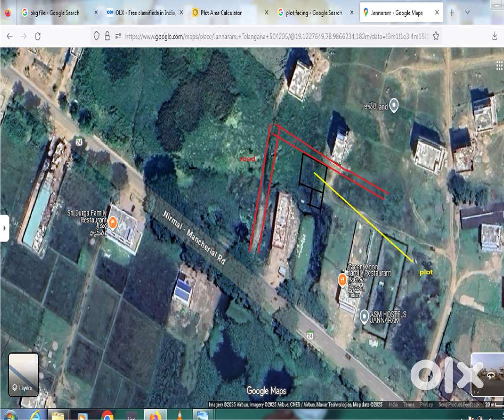Reload the Jannaram Google Maps page

click(37, 36)
